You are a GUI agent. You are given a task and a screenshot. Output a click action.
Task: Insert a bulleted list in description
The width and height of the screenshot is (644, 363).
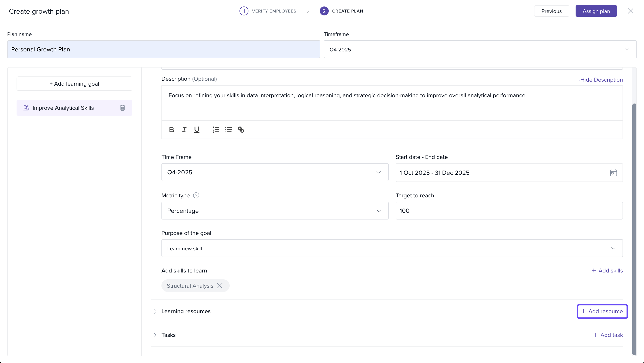(x=228, y=130)
